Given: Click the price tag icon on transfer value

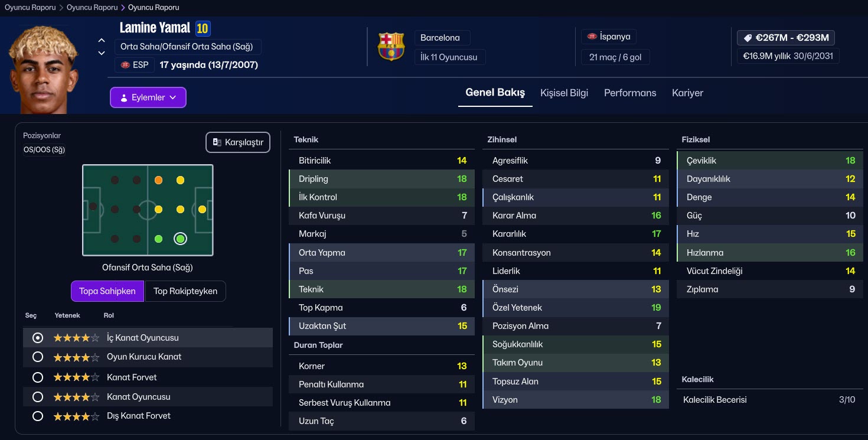Looking at the screenshot, I should 748,38.
